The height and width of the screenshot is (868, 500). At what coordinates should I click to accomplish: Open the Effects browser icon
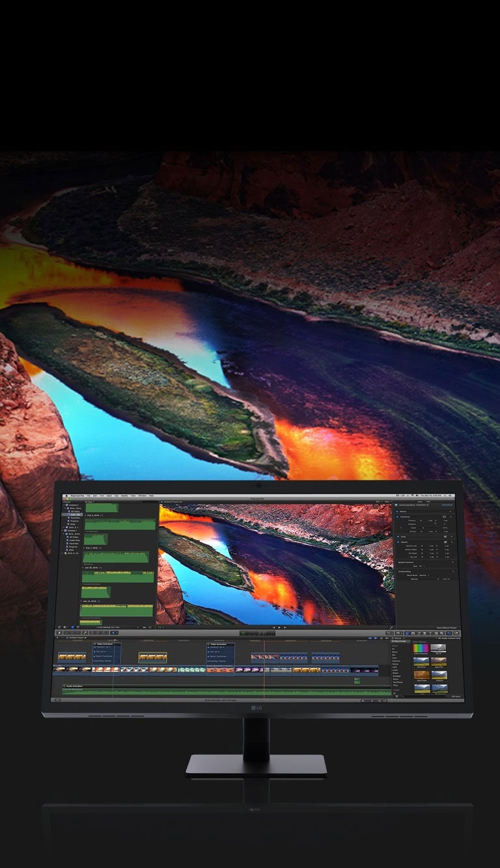point(407,633)
